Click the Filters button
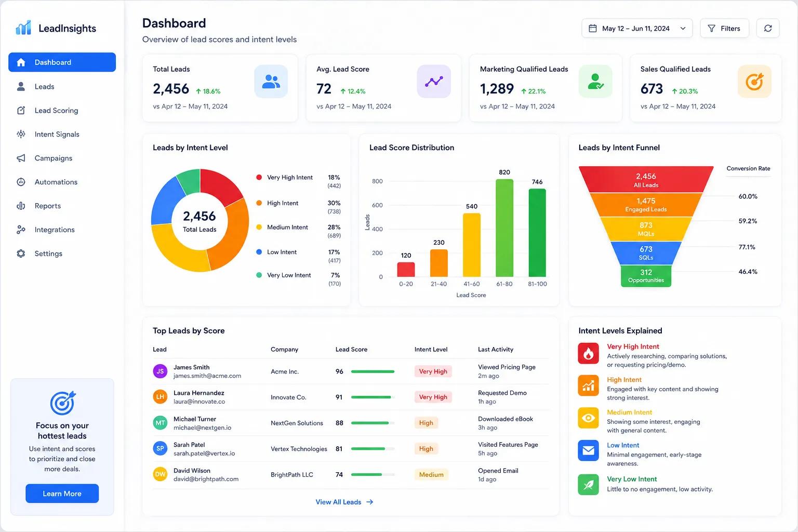This screenshot has height=532, width=798. click(x=724, y=29)
